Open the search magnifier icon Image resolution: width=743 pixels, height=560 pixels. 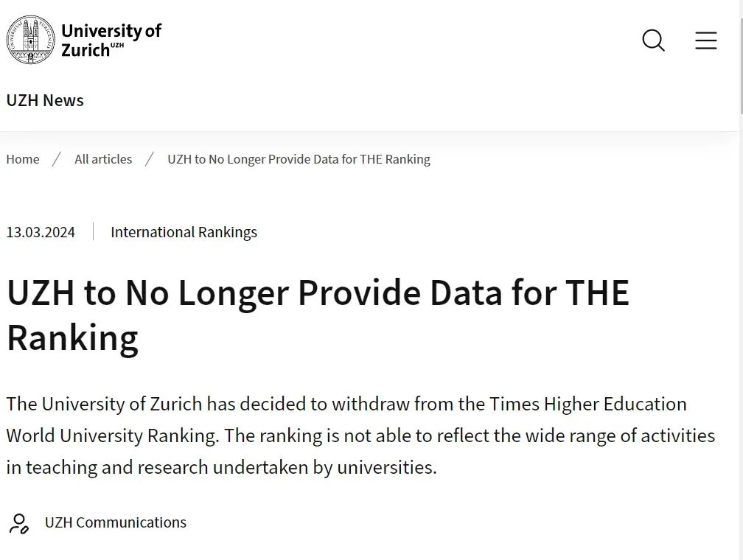(x=653, y=41)
